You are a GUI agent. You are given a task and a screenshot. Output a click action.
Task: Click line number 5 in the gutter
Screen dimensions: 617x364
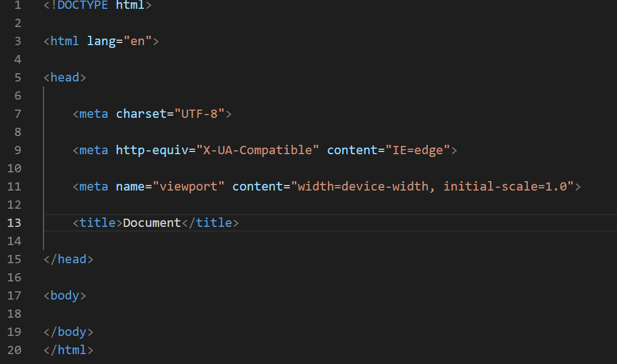(18, 78)
